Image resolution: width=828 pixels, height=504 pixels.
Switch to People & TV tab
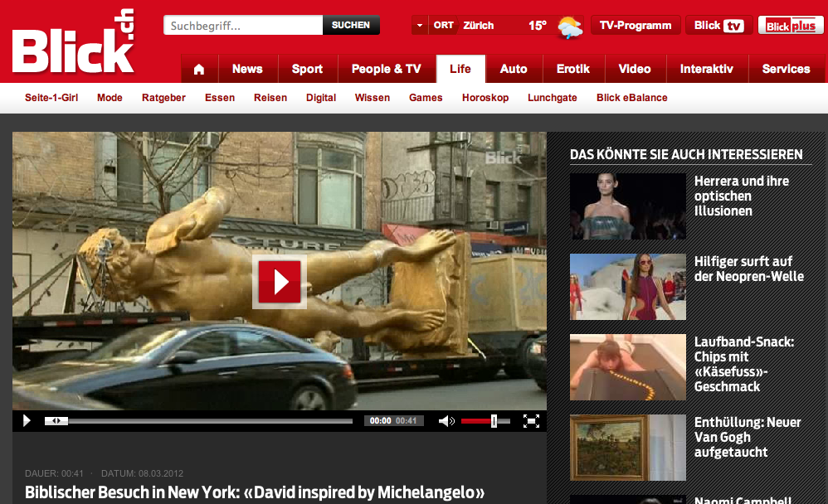pos(387,69)
